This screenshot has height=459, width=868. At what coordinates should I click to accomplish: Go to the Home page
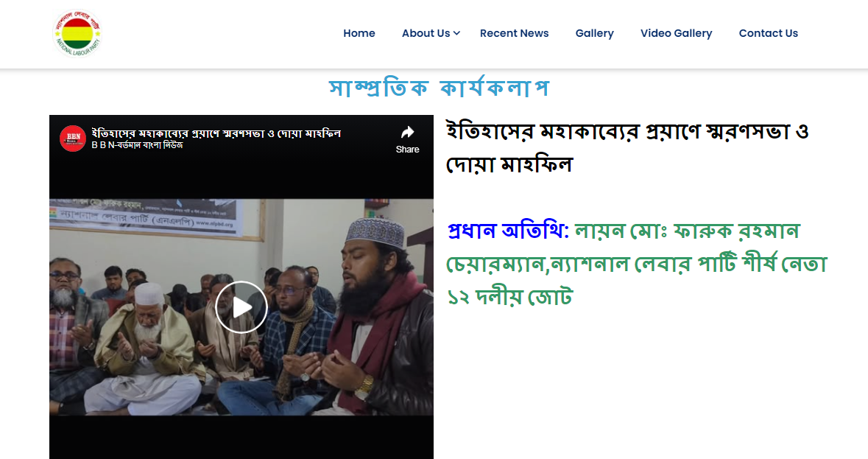(359, 33)
